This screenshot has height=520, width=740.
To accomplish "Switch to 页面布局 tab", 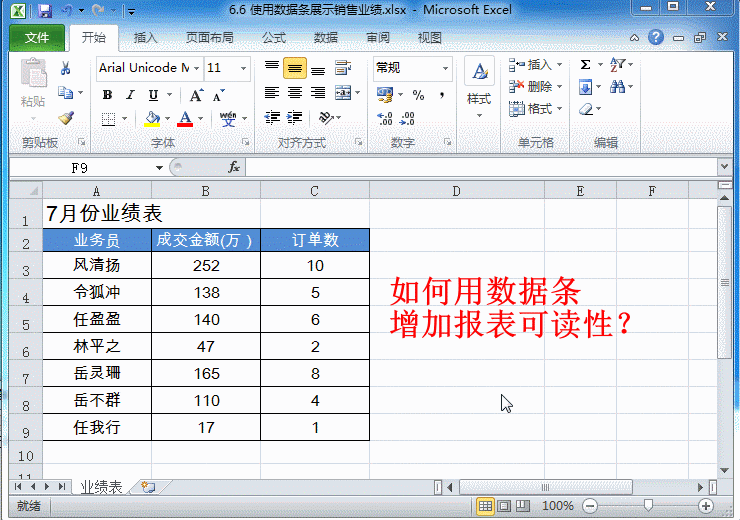I will 210,38.
